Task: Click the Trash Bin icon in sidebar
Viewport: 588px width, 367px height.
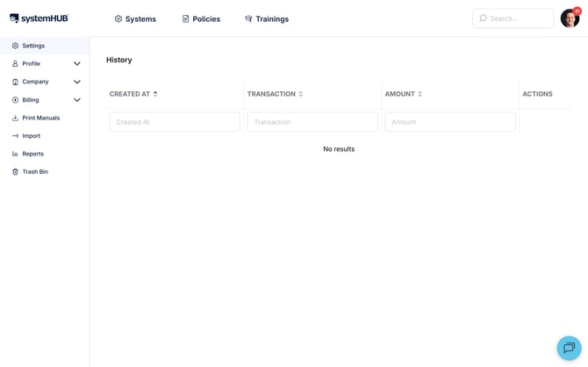Action: coord(15,172)
